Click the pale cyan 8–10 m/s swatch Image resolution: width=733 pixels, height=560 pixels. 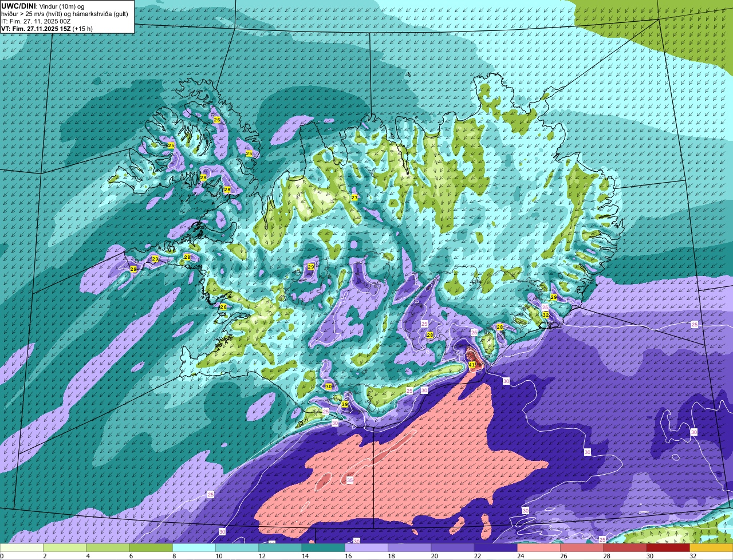194,548
